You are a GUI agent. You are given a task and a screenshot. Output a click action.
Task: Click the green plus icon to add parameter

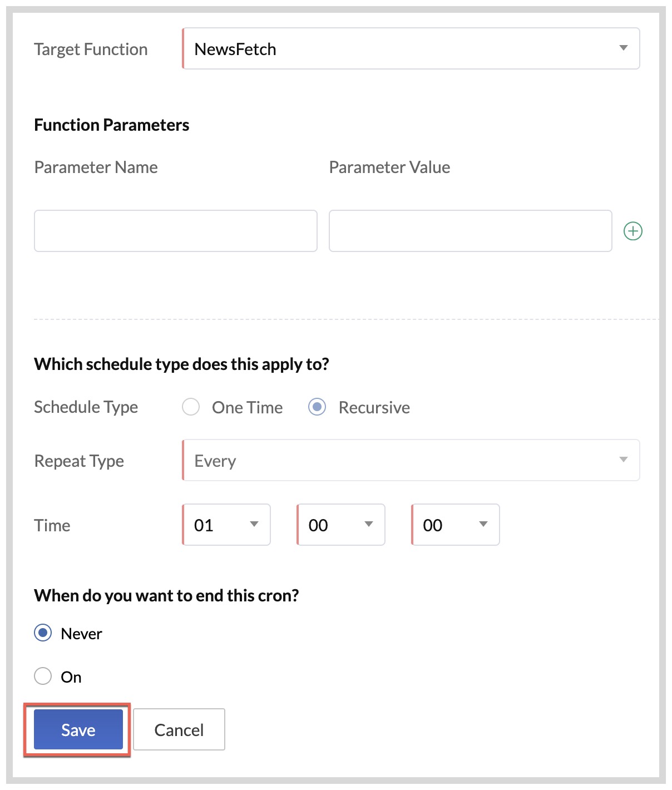(633, 231)
